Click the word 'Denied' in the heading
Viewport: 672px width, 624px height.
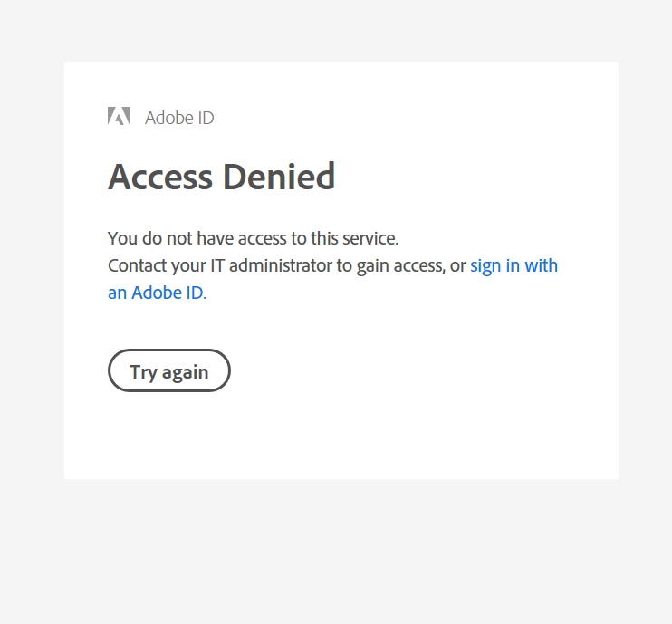279,176
